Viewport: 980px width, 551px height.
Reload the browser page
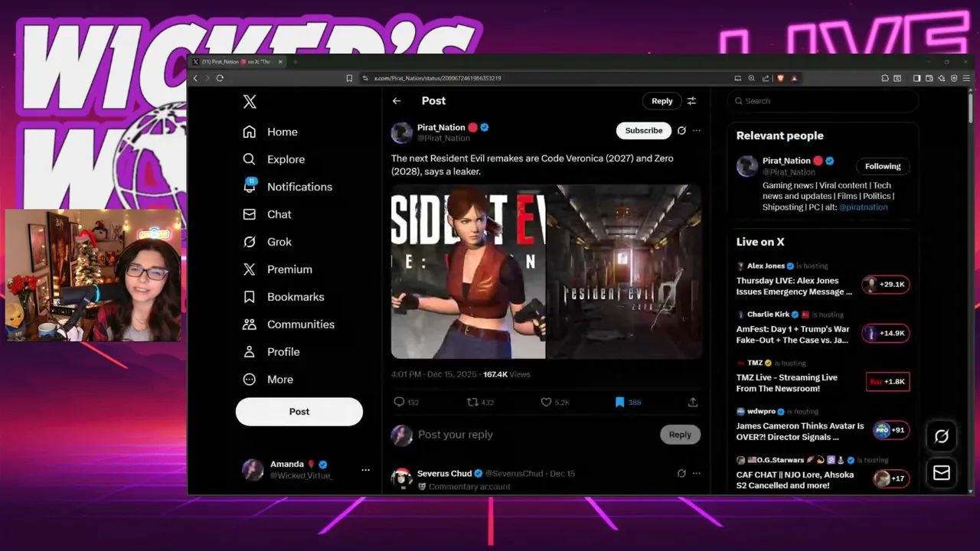point(220,78)
